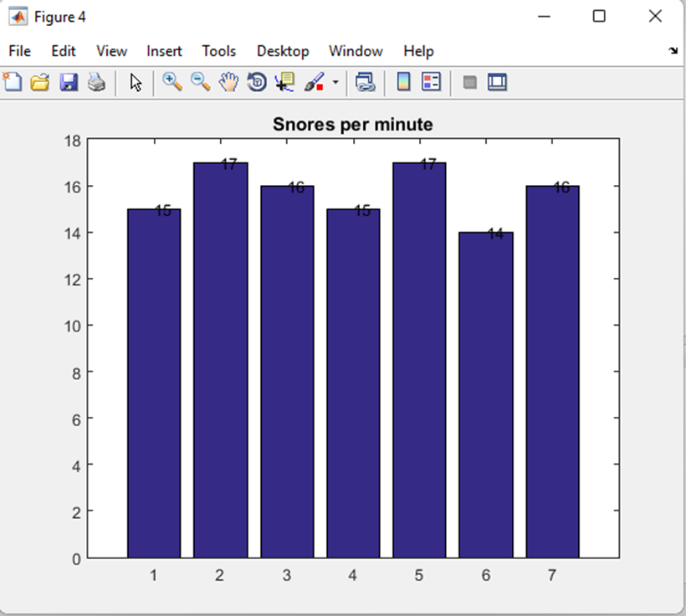Insert a colorbar into the plot
Screen dimensions: 686x616
coord(402,81)
